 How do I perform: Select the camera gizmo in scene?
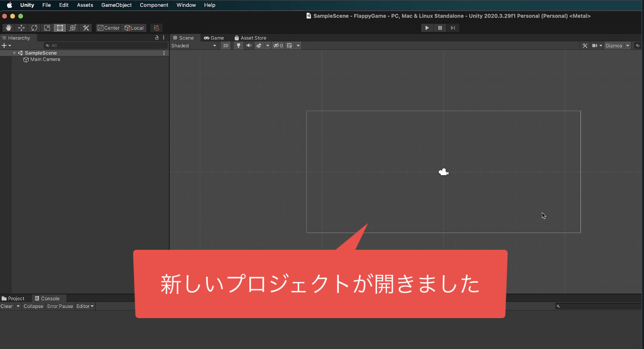[x=444, y=172]
